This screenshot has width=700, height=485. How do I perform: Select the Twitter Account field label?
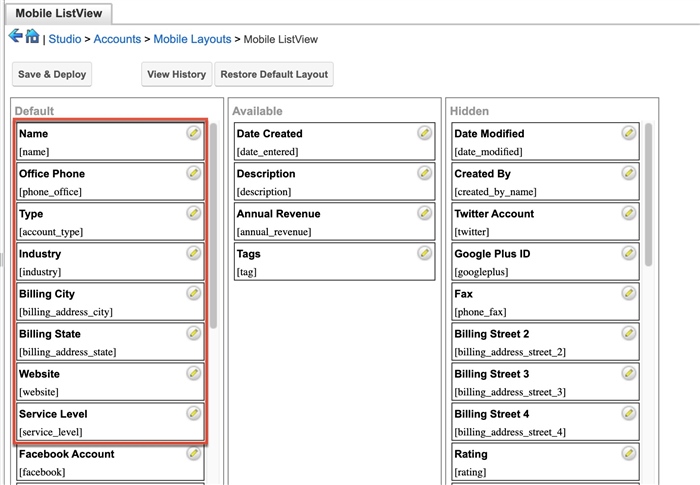tap(494, 214)
